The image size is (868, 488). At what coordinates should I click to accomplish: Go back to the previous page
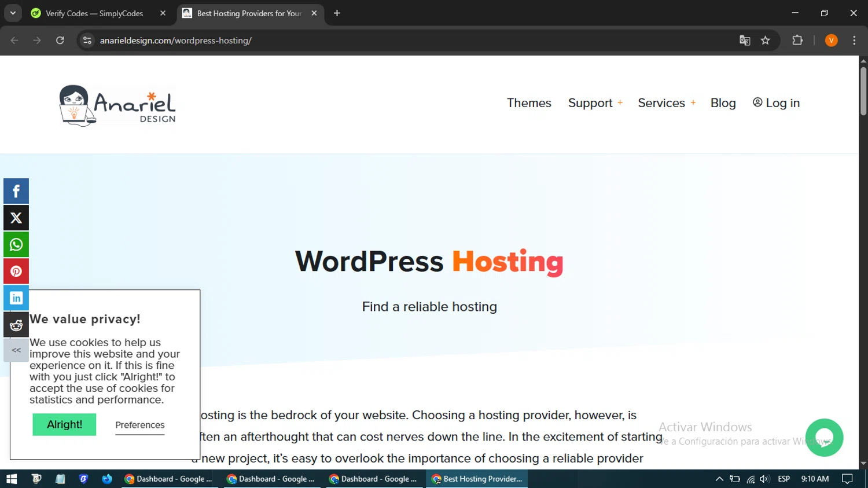pos(14,41)
